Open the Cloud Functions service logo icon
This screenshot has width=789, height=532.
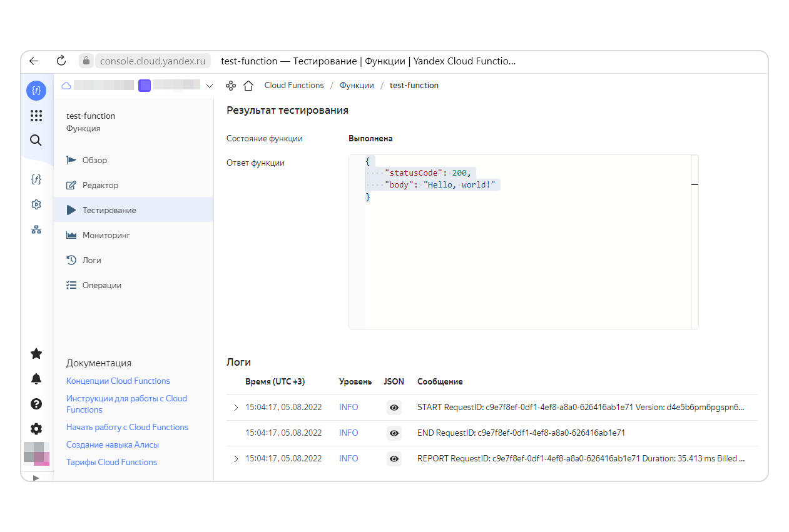36,91
